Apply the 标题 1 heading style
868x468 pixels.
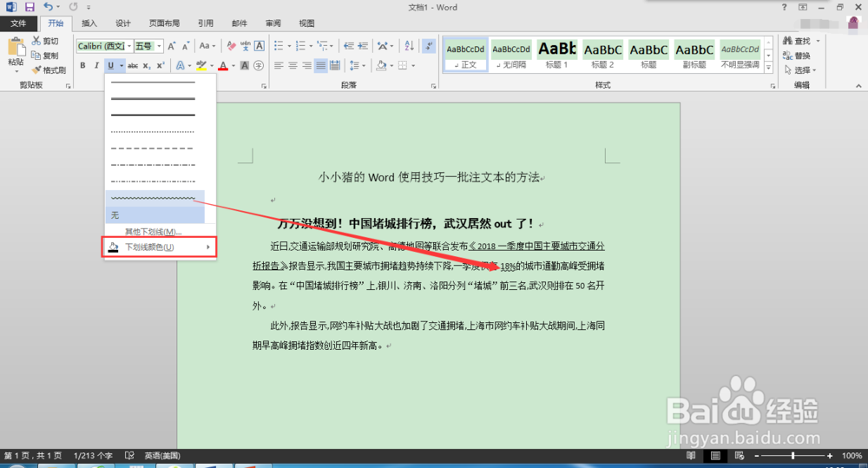[x=557, y=55]
